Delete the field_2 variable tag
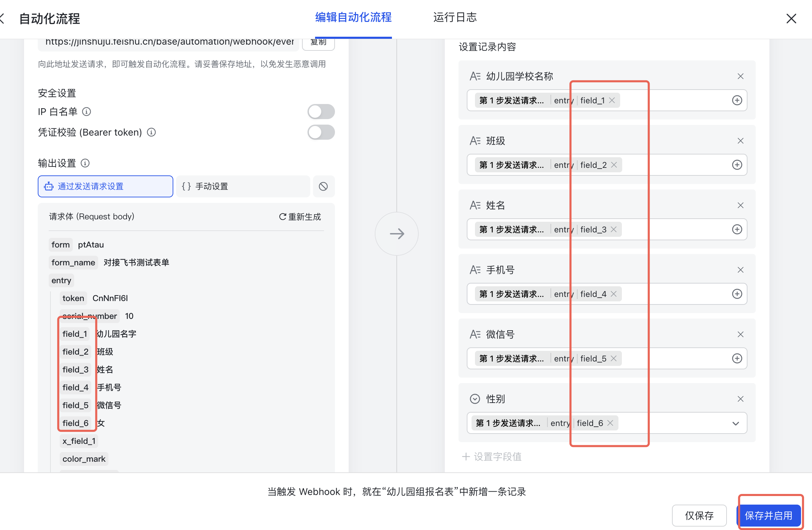Viewport: 812px width, 530px height. click(x=614, y=165)
